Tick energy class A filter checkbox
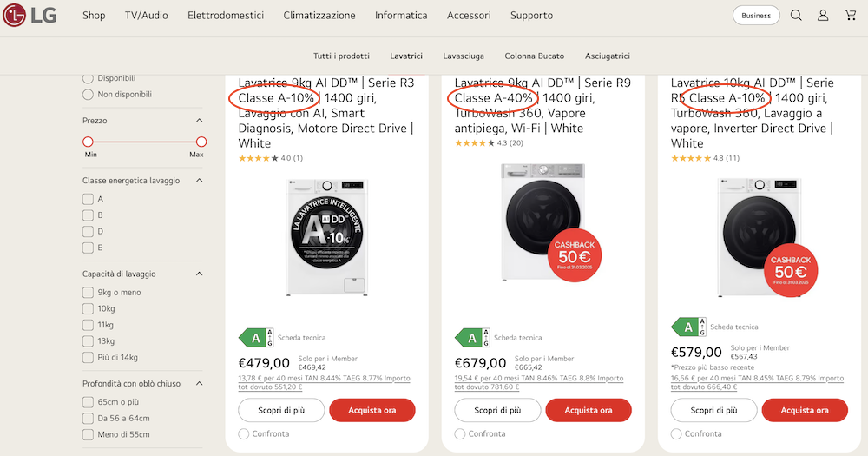Screen dimensions: 868x456 coord(88,199)
